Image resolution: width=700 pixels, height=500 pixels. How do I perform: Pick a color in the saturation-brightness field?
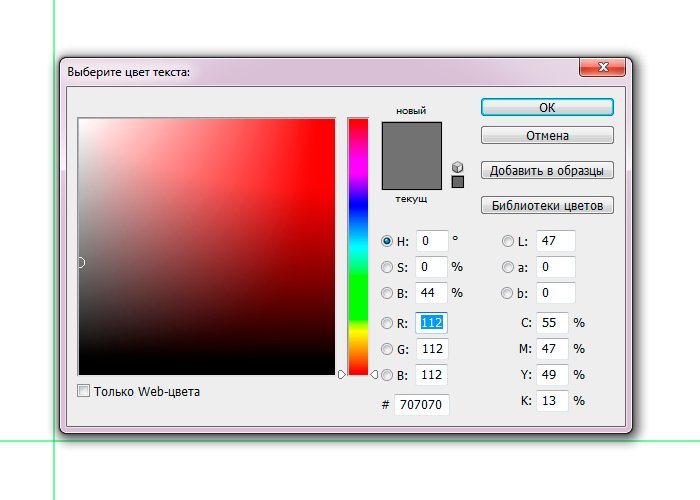207,246
